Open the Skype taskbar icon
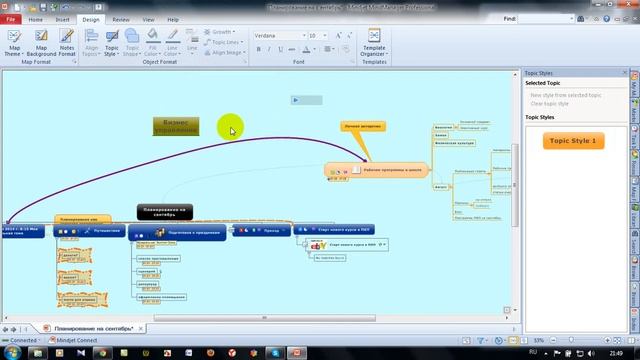640x360 pixels. point(276,353)
